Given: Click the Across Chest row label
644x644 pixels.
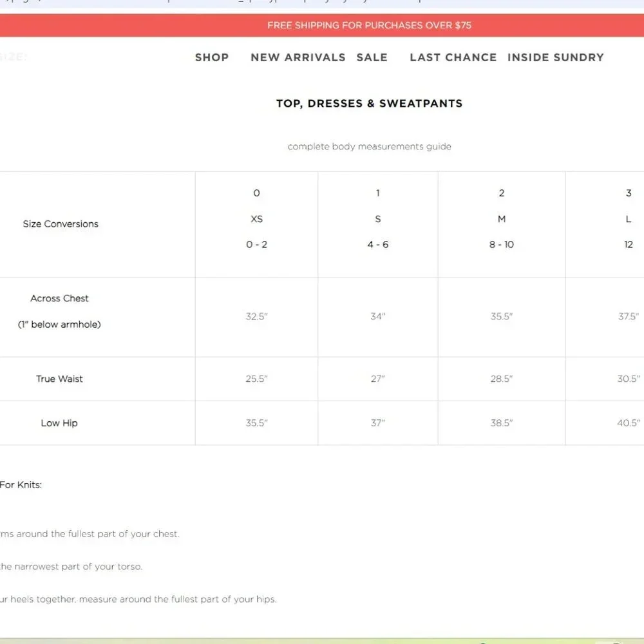Looking at the screenshot, I should pyautogui.click(x=59, y=298).
